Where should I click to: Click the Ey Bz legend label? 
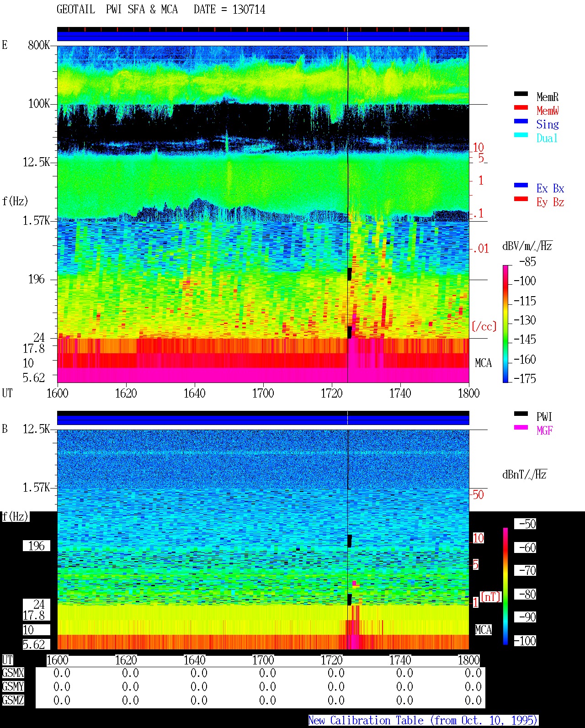pos(550,202)
